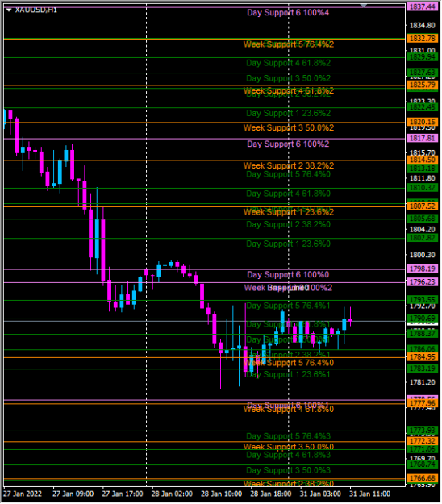442x504 pixels.
Task: Click the Day Support 1 23.6%0 label
Action: click(288, 244)
